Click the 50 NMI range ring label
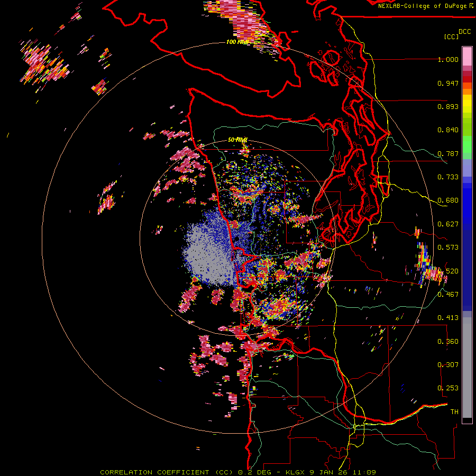 (x=237, y=140)
